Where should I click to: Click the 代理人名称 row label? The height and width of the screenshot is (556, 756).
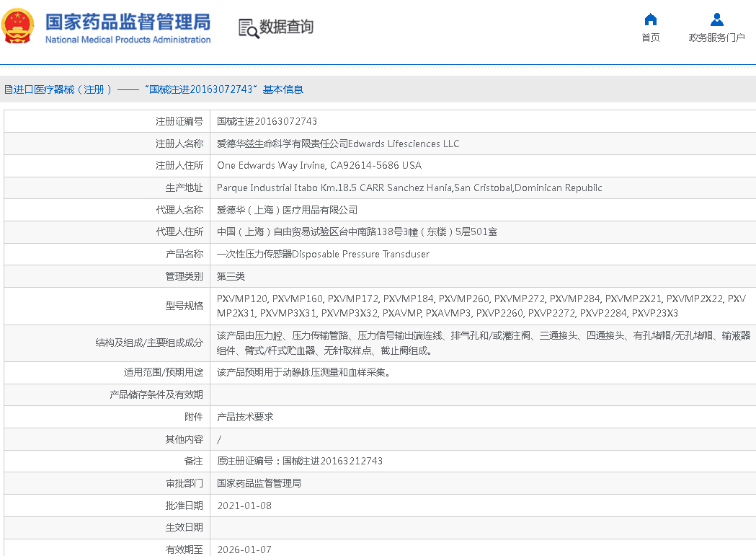[x=179, y=210]
